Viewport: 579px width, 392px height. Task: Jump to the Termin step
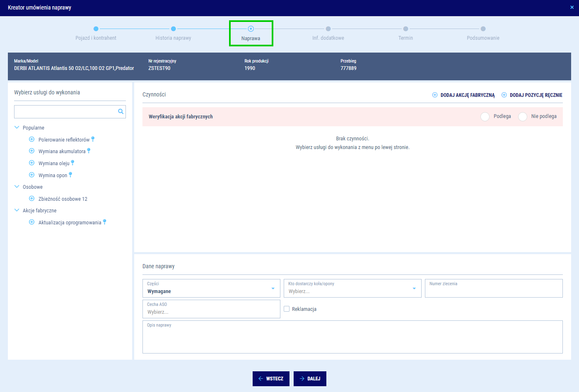click(x=405, y=29)
